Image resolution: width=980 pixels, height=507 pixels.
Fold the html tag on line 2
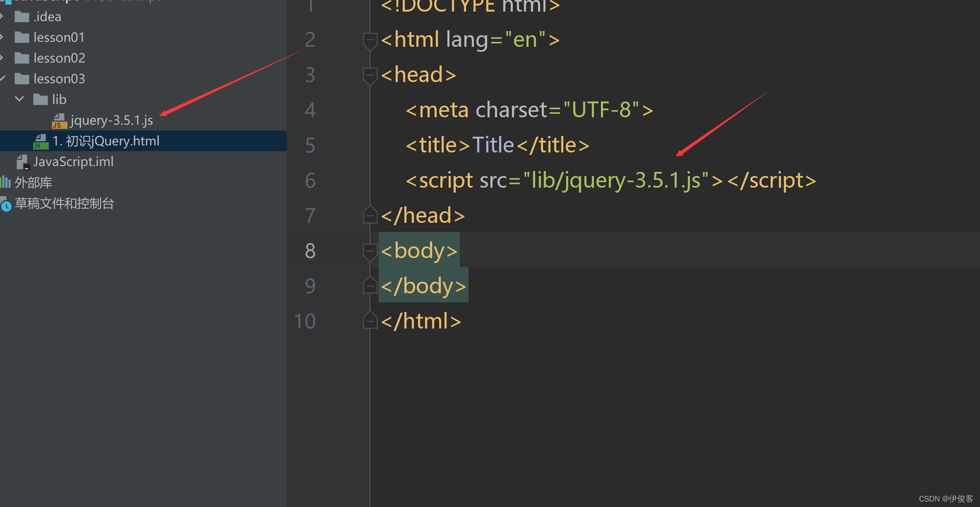(x=370, y=41)
